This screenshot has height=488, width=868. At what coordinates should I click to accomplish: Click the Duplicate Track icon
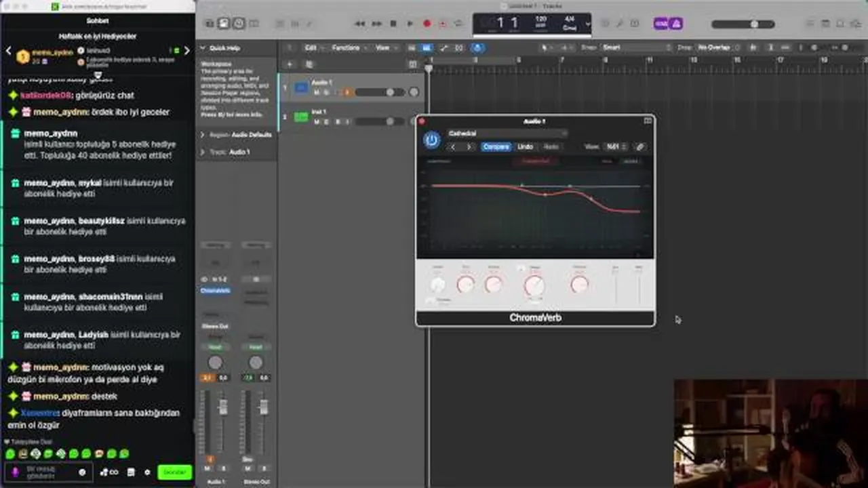(309, 64)
